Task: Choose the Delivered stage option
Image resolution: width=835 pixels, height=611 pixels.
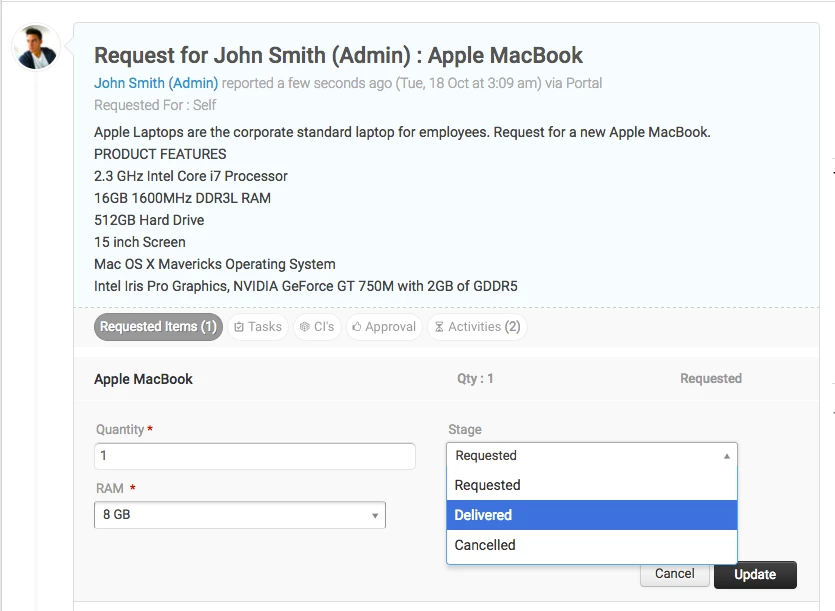Action: click(592, 515)
